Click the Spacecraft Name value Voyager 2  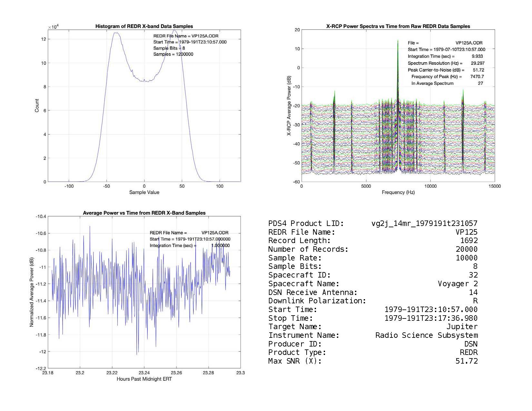[458, 284]
